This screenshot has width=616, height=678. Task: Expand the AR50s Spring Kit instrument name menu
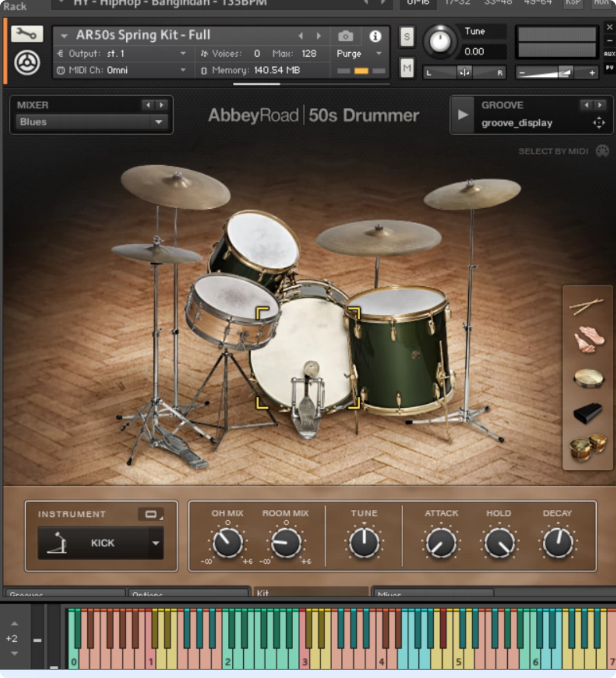pos(64,36)
